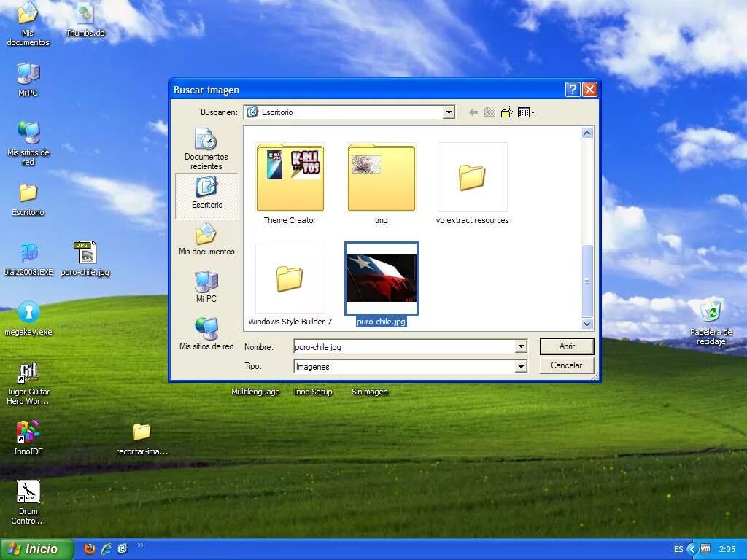Select blaiz2008.EXE on desktop
Viewport: 747px width, 560px height.
[x=28, y=260]
